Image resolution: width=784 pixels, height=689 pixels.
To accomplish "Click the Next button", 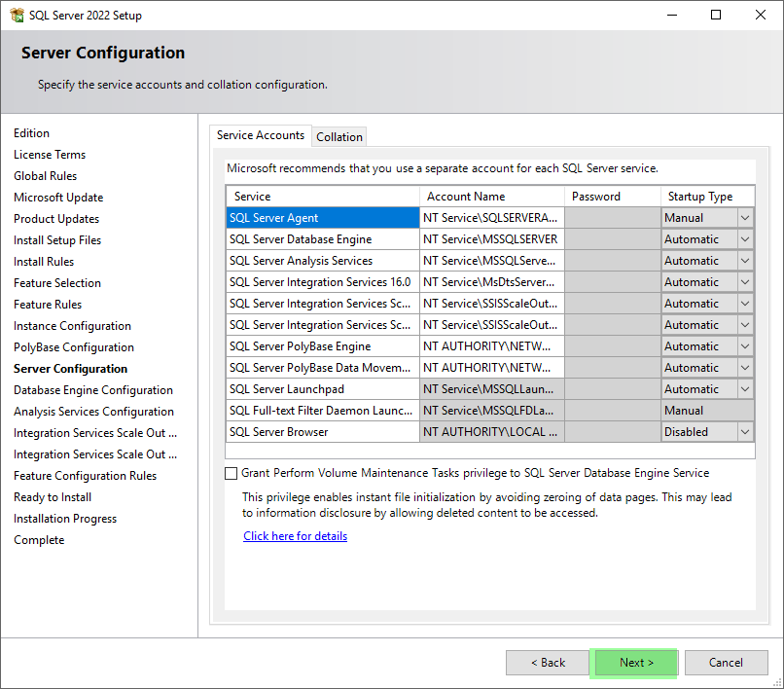I will [633, 662].
